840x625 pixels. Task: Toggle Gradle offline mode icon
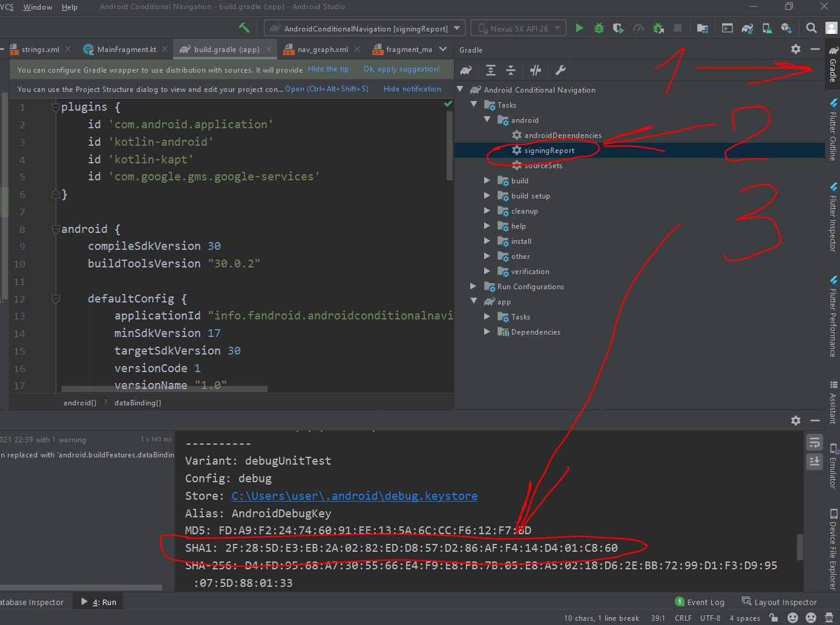coord(536,70)
